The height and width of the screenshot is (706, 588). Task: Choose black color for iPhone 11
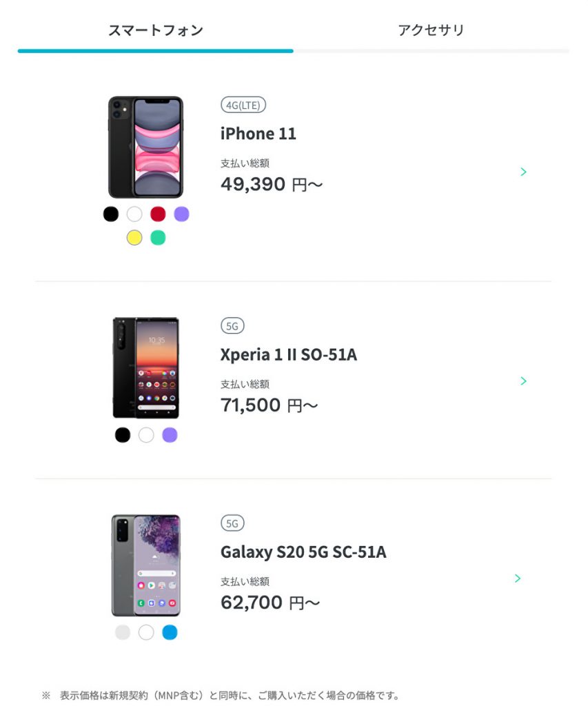point(111,214)
